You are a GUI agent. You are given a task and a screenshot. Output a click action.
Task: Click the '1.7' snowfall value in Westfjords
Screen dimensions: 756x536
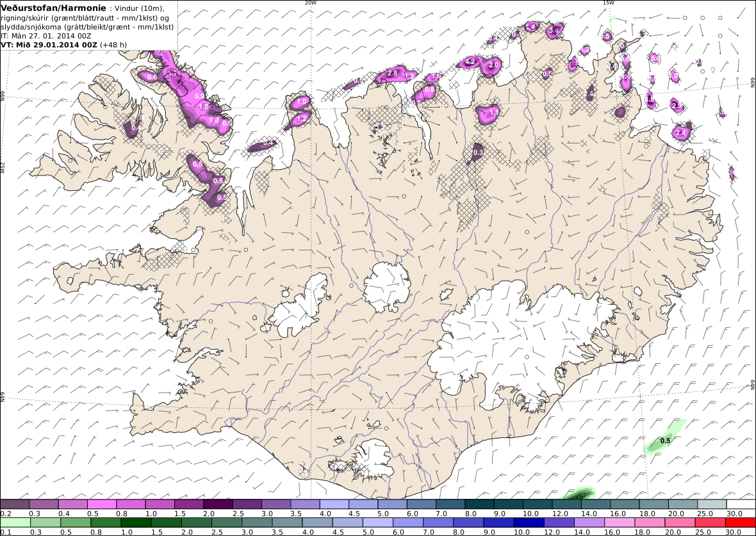tap(174, 74)
